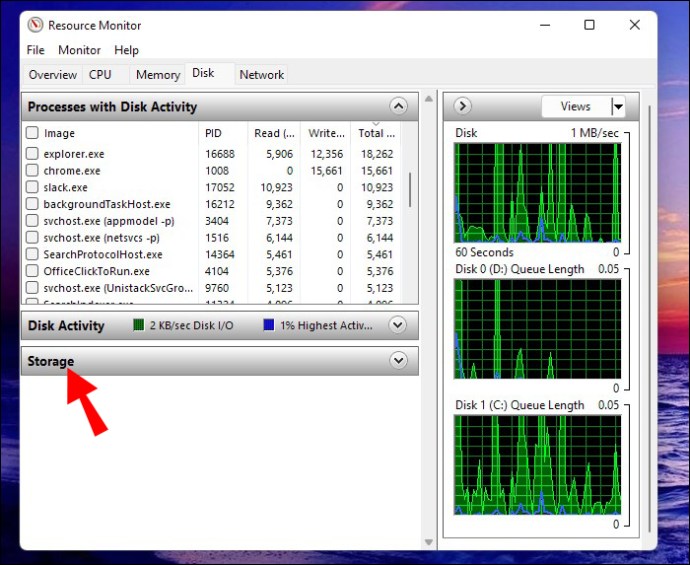Switch to the Network tab

click(x=261, y=75)
